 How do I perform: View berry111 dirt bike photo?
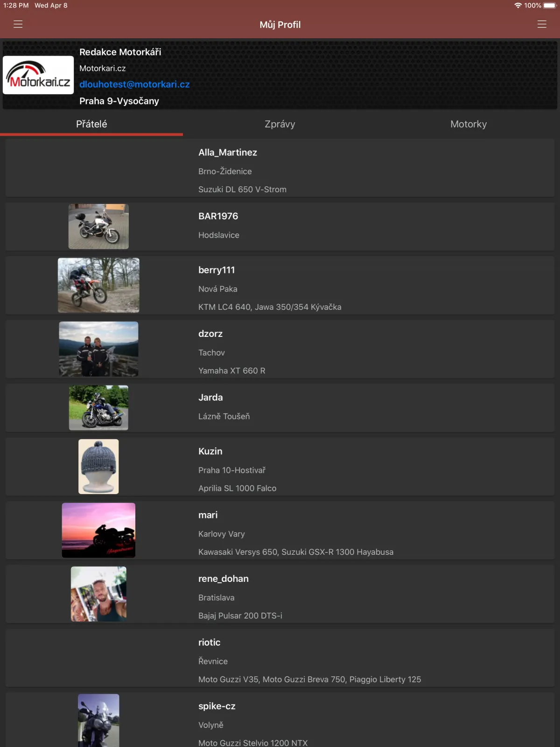point(98,285)
